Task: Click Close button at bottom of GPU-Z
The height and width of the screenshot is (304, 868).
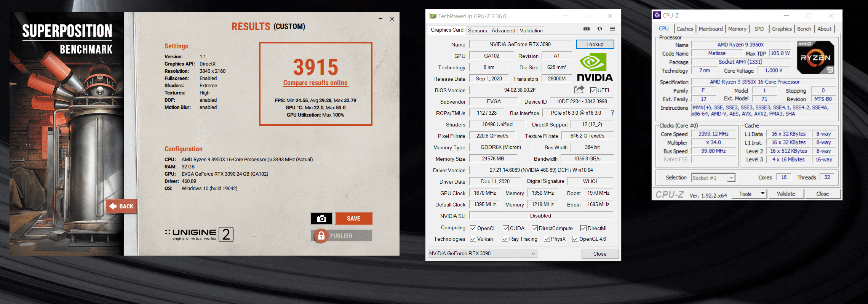Action: [600, 254]
